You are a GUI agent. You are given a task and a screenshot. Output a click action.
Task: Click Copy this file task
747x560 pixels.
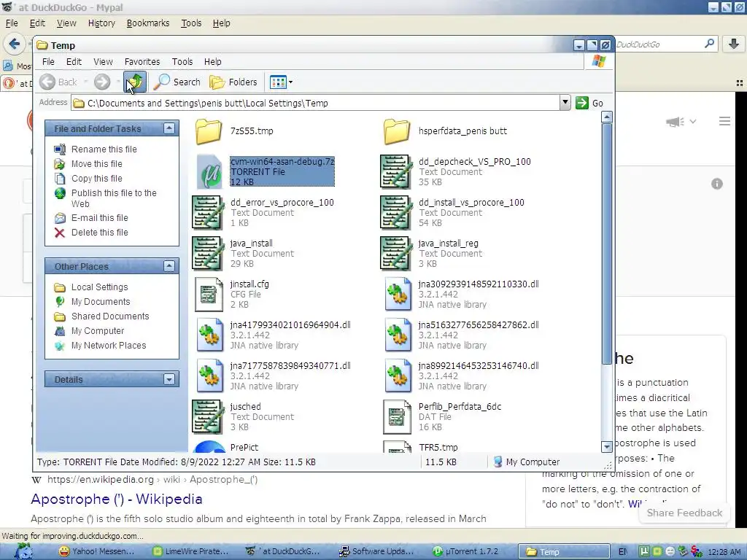point(97,178)
